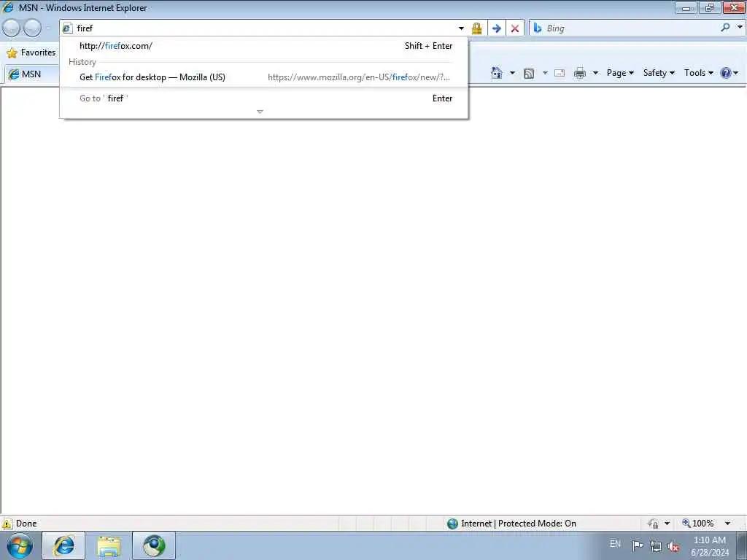The width and height of the screenshot is (747, 560).
Task: Click the Home toolbar icon
Action: pos(496,73)
